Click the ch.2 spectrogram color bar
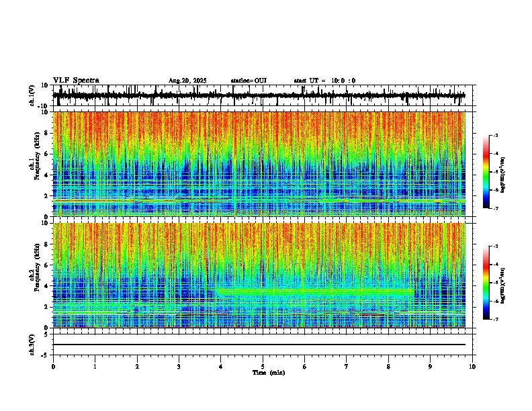Viewport: 532px width, 411px height. (486, 283)
